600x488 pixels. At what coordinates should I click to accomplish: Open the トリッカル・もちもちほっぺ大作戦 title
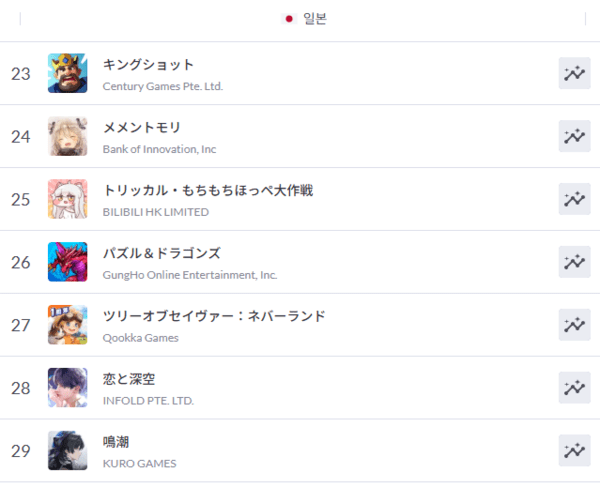click(208, 190)
